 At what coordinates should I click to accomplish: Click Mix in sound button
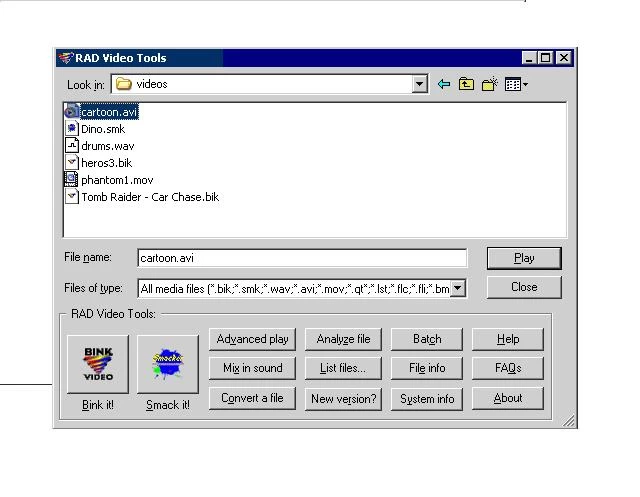click(252, 368)
